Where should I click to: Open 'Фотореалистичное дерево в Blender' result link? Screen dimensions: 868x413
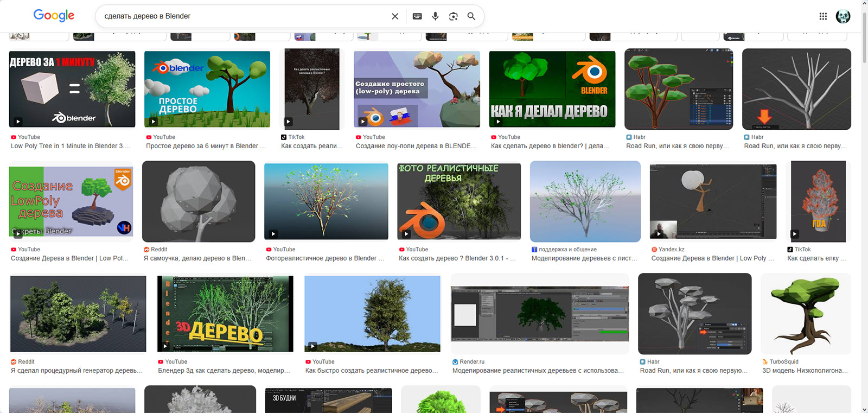point(324,258)
